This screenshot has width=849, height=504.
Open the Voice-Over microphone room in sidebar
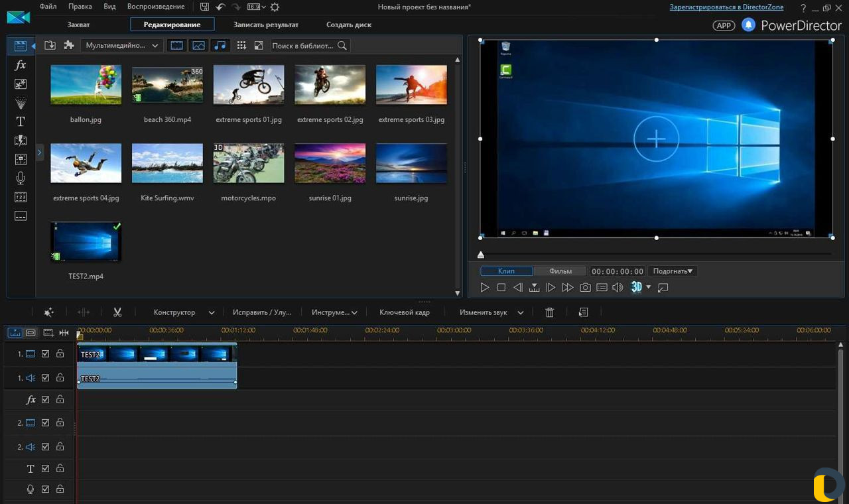click(x=21, y=178)
